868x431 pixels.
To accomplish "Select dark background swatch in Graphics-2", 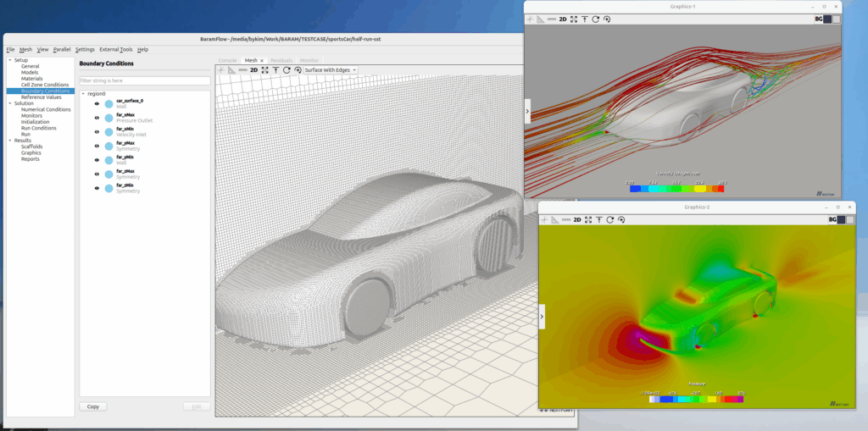I will (x=842, y=219).
